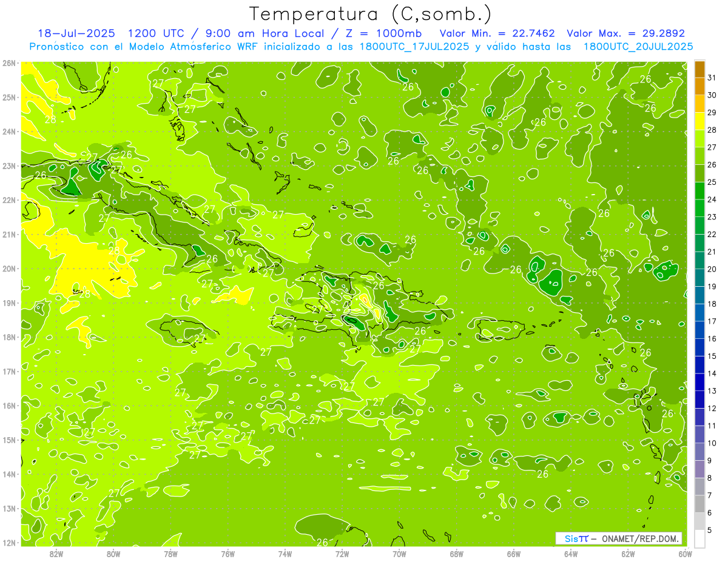
Task: Click the longitude axis label '74W'
Action: [x=285, y=554]
